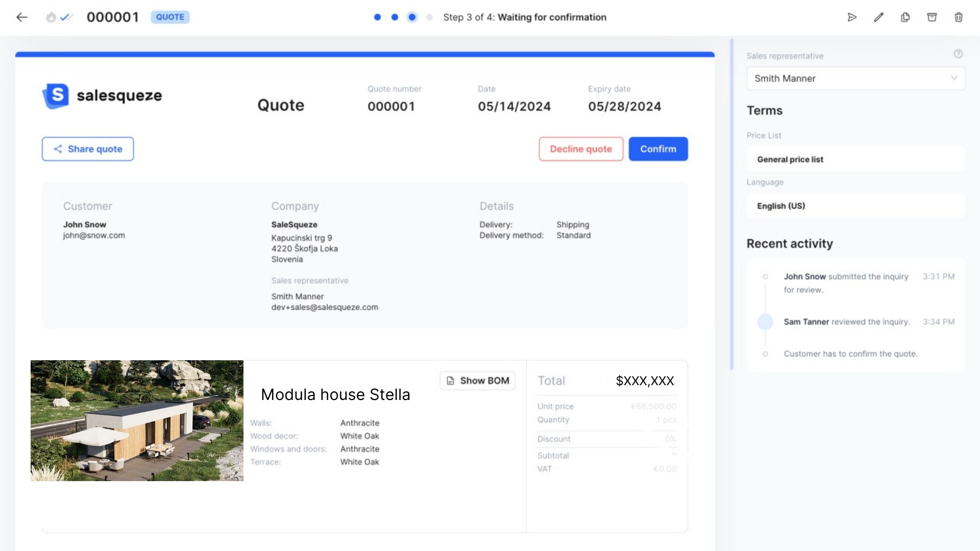Click Customer has to confirm the quote entry
Screen dimensions: 980x551
click(x=850, y=354)
